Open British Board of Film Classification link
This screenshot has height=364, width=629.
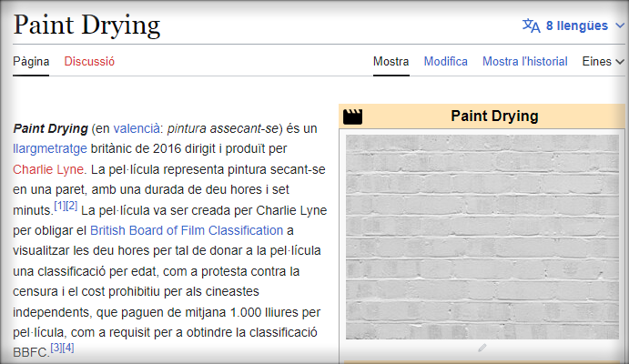coord(187,230)
